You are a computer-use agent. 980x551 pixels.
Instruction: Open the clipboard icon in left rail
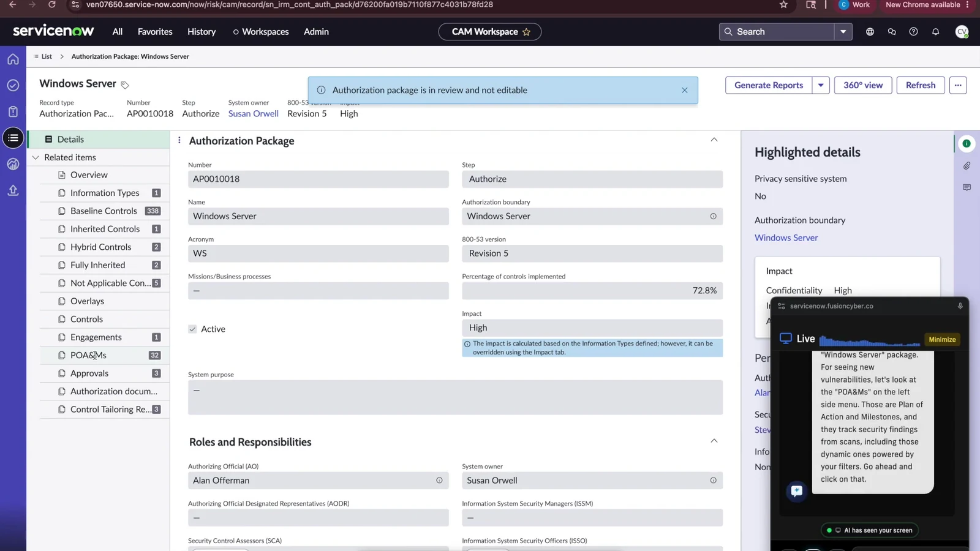coord(13,111)
